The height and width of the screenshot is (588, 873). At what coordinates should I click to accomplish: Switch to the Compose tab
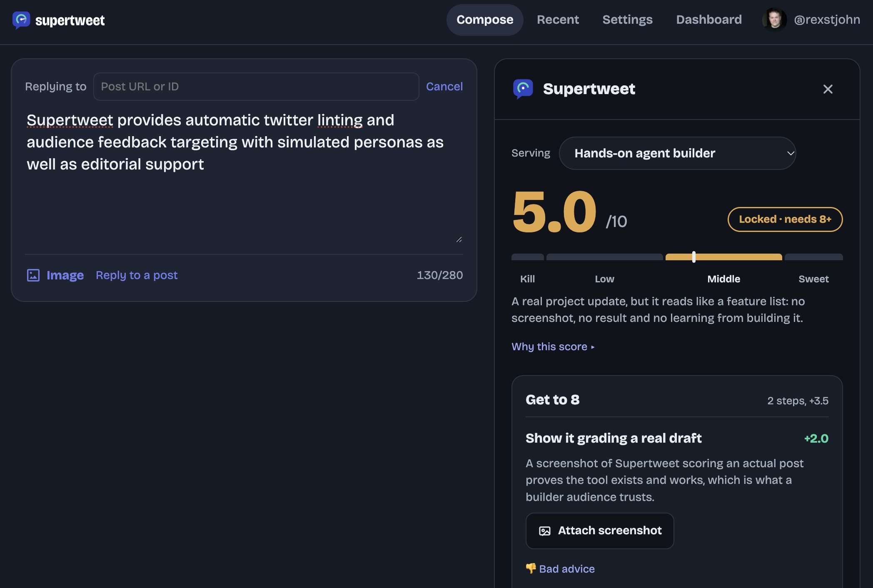(485, 20)
